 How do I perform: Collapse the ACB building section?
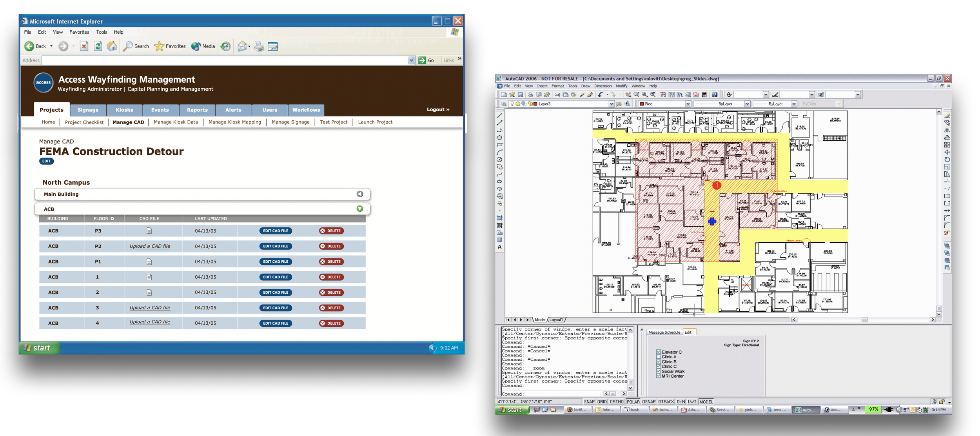[359, 209]
